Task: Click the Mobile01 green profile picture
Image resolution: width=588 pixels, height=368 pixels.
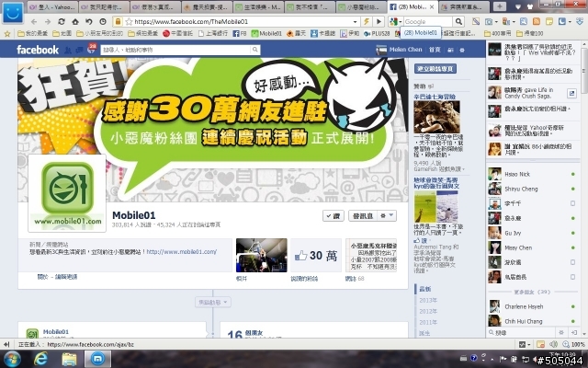Action: coord(67,193)
